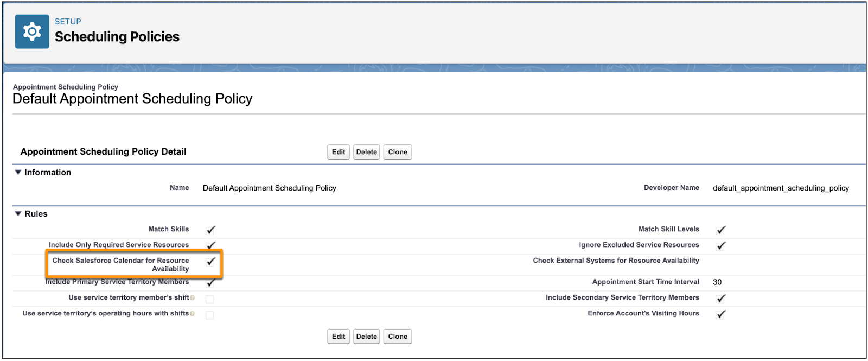Toggle Include Only Required Service Resources checkmark
Image resolution: width=868 pixels, height=361 pixels.
(211, 245)
